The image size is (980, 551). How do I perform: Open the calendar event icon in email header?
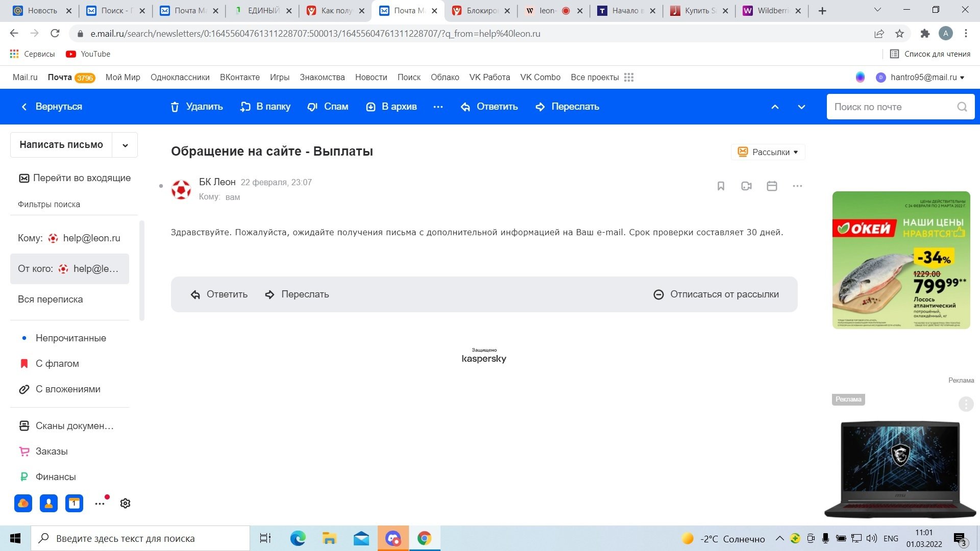(772, 186)
